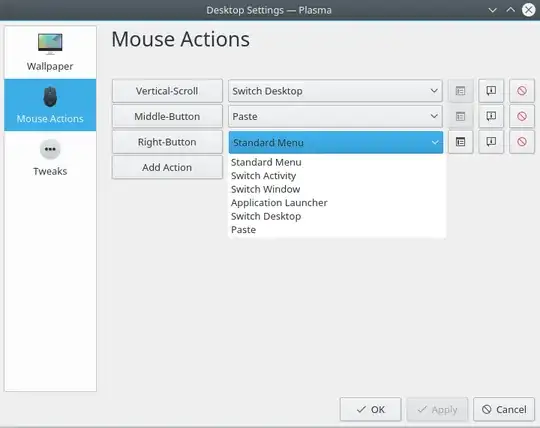
Task: Choose Standard Menu from the open list
Action: [337, 162]
